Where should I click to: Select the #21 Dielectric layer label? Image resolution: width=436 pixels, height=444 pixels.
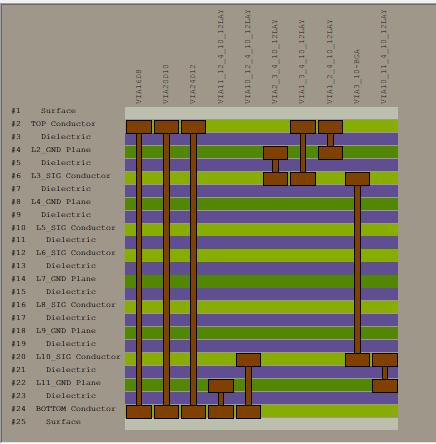[54, 370]
